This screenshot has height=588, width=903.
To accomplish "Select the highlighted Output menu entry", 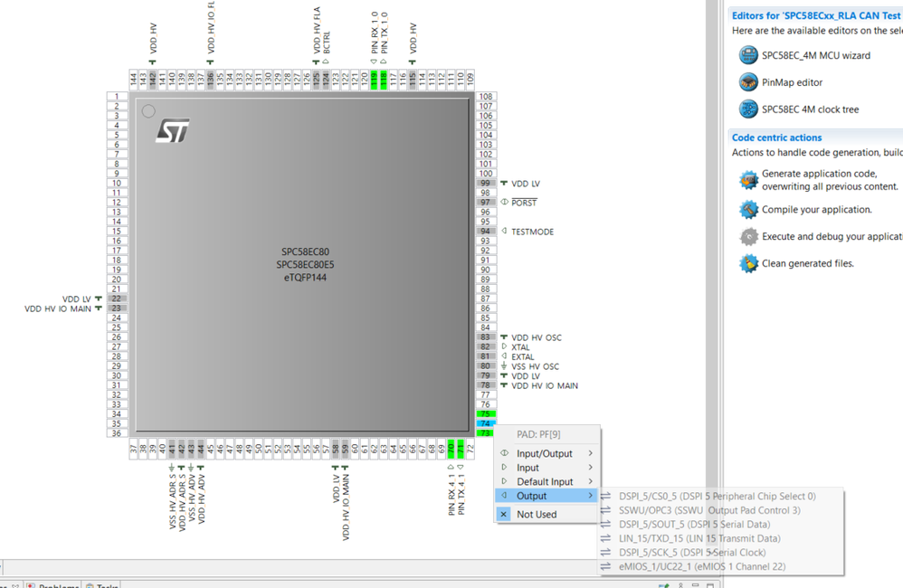I will tap(545, 496).
